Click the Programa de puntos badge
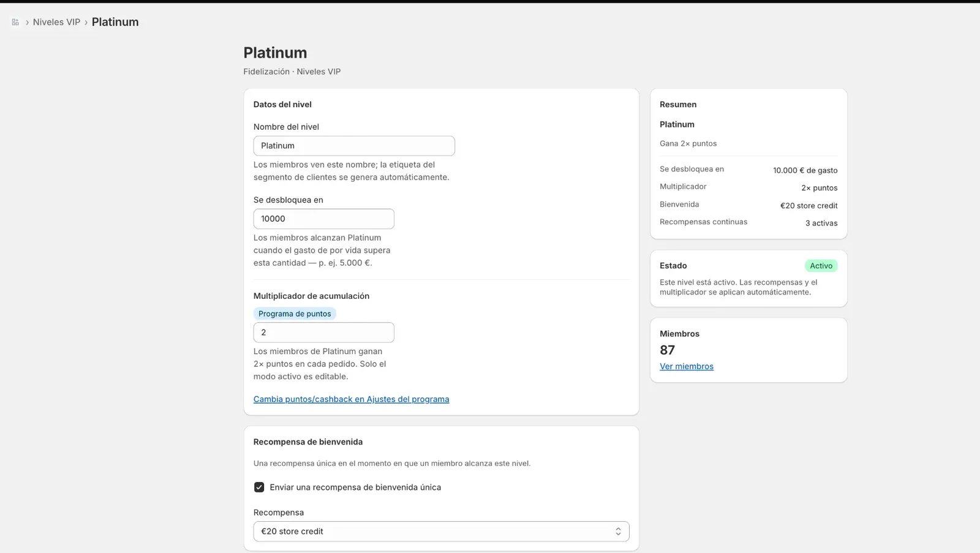 pos(295,314)
